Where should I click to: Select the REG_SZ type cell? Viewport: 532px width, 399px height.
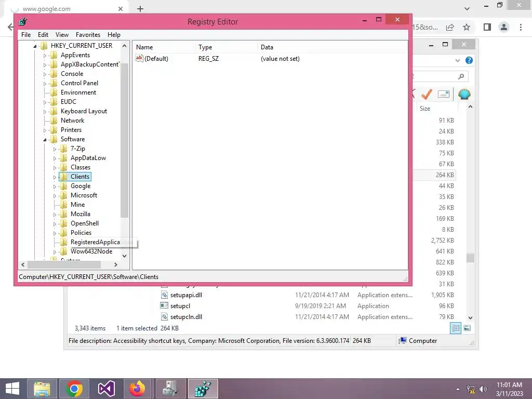click(x=208, y=59)
